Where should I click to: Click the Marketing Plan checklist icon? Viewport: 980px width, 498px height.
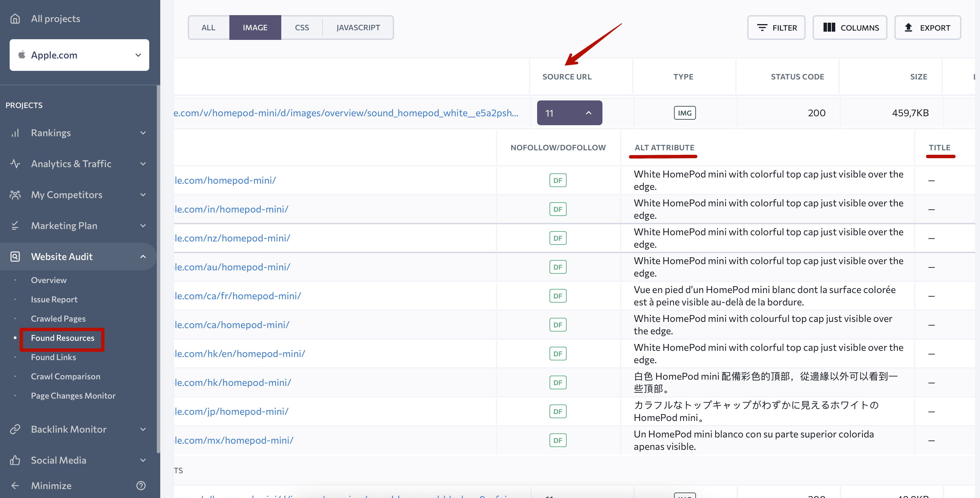[x=15, y=226]
